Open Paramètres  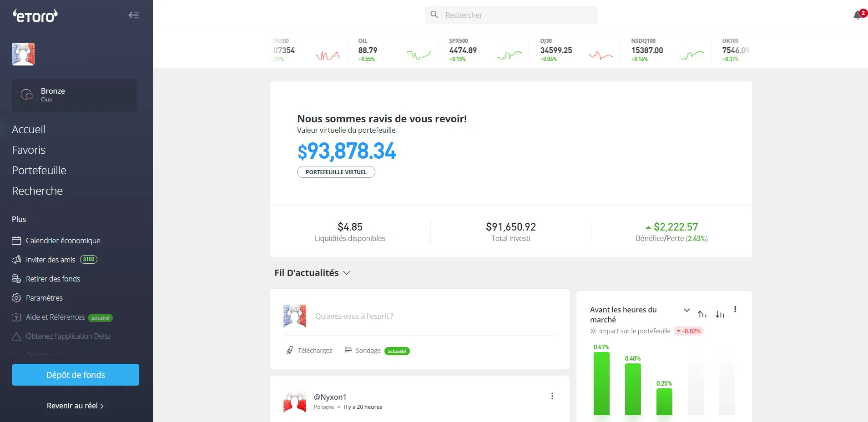[44, 298]
